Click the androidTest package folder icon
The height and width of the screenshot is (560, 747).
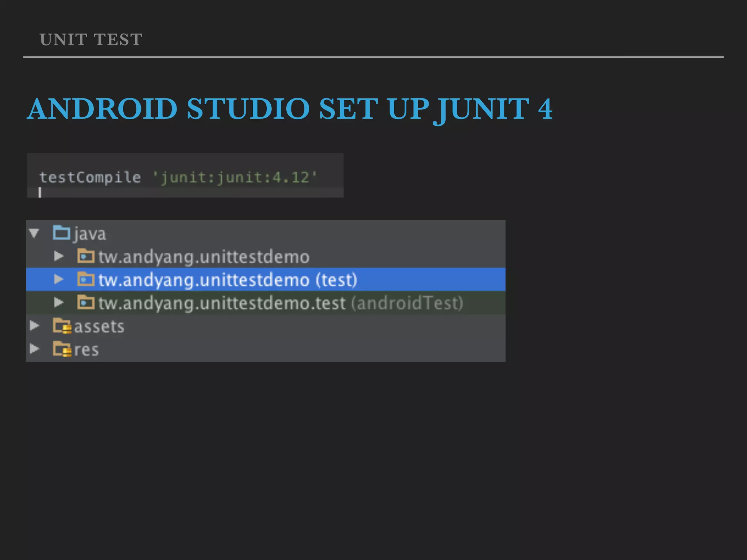pos(86,302)
